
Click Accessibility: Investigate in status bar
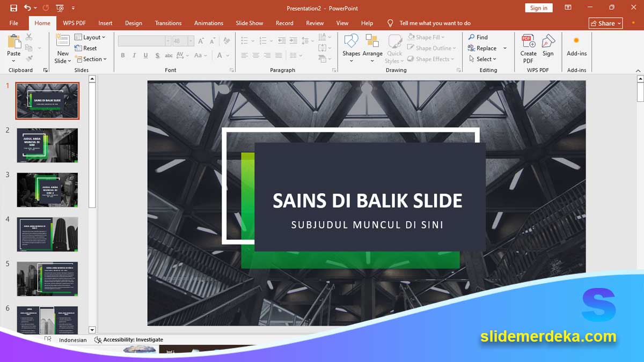tap(129, 339)
